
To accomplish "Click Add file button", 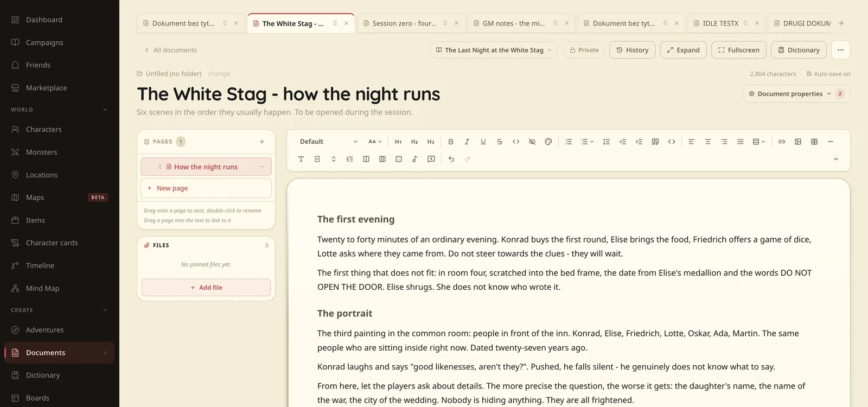I will click(x=206, y=288).
